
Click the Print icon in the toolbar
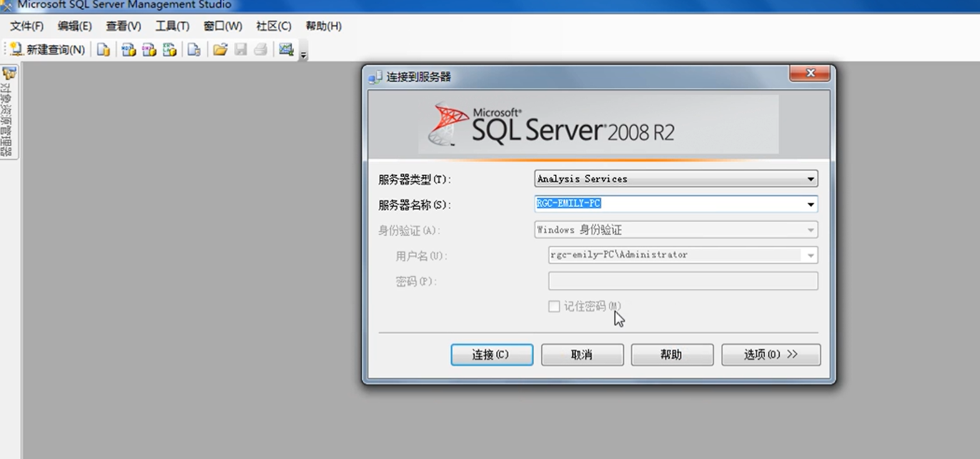click(x=261, y=49)
